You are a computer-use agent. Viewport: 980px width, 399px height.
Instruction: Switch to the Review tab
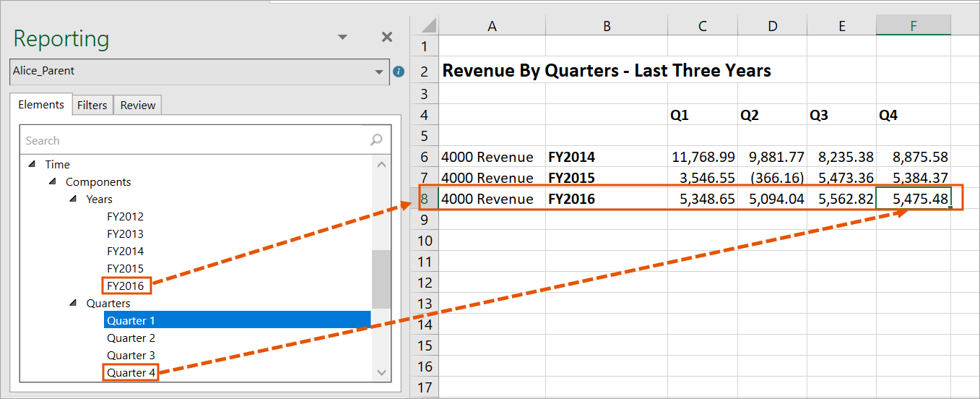click(x=137, y=105)
